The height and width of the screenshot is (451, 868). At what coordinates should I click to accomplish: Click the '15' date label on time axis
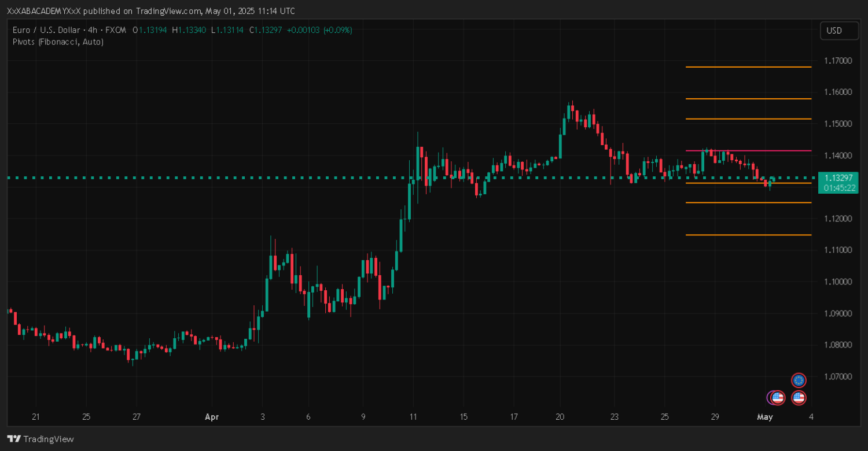463,417
